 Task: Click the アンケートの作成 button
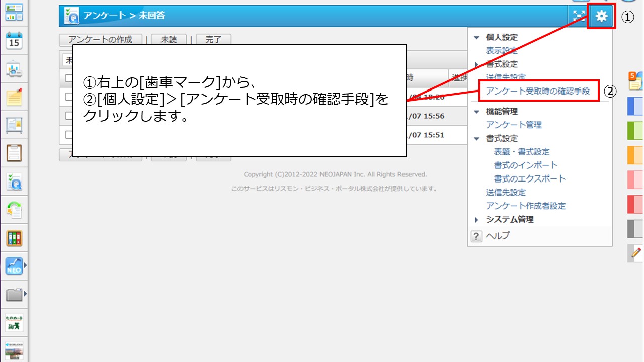click(100, 40)
